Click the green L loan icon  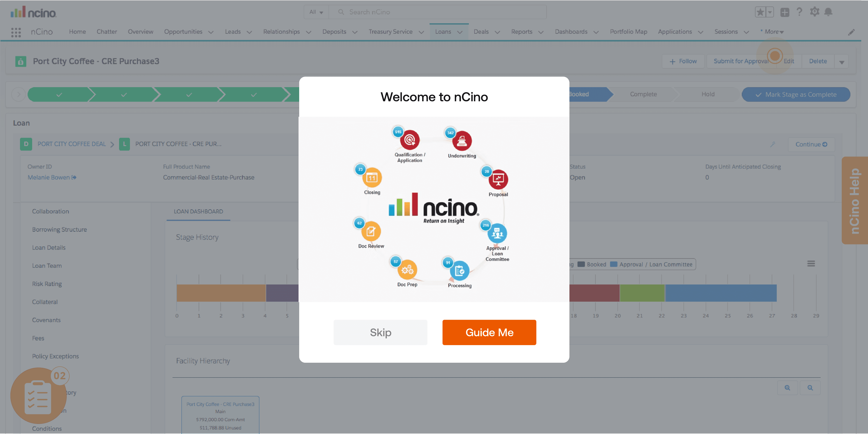124,144
